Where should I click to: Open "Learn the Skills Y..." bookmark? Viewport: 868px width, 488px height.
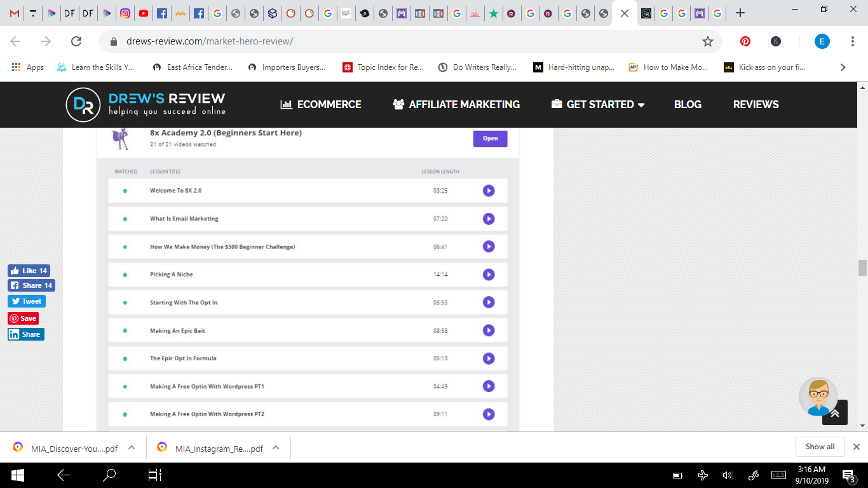pos(95,67)
